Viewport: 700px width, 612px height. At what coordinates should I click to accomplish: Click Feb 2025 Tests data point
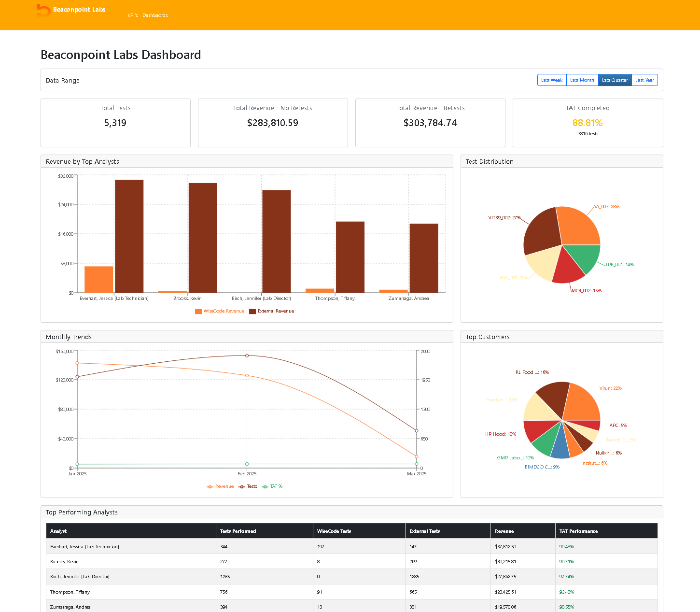(x=247, y=356)
